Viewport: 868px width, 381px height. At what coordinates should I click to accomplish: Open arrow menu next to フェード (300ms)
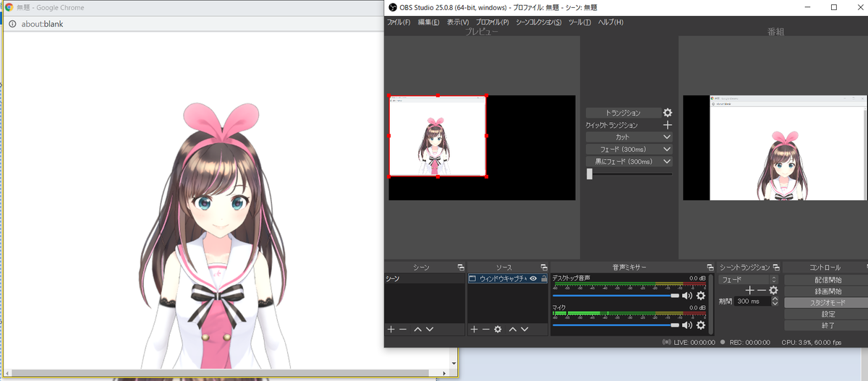667,149
